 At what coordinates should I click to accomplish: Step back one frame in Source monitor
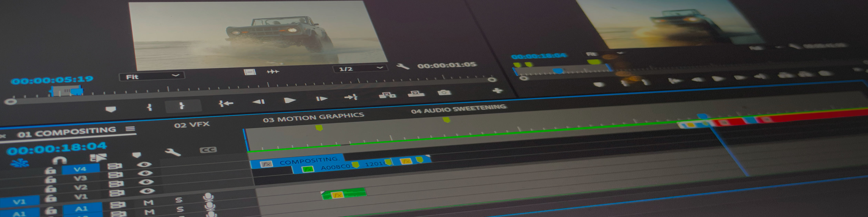(x=259, y=101)
